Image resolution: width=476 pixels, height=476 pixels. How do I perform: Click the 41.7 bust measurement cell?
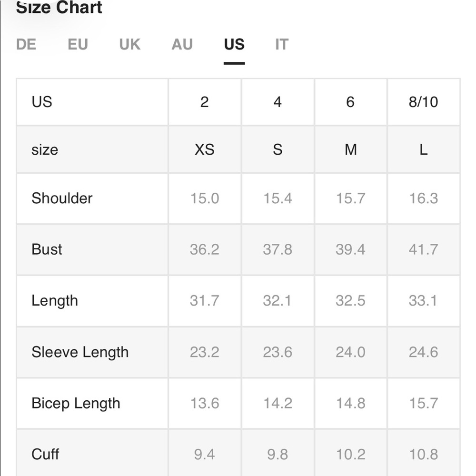pos(423,249)
